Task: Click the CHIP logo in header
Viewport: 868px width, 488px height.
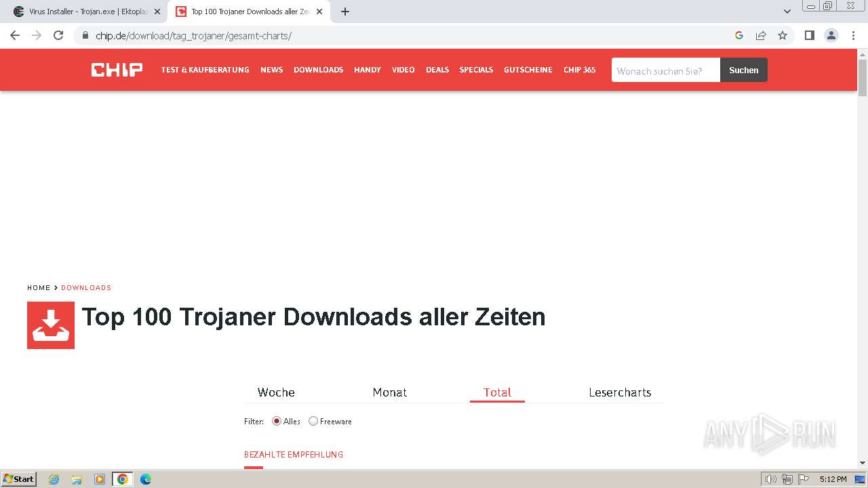Action: tap(117, 70)
